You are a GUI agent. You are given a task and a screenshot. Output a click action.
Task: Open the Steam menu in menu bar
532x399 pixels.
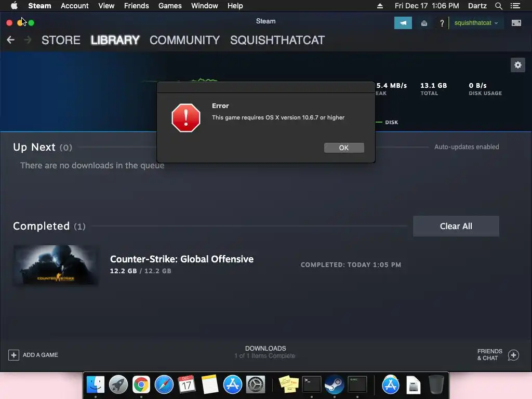click(x=39, y=6)
